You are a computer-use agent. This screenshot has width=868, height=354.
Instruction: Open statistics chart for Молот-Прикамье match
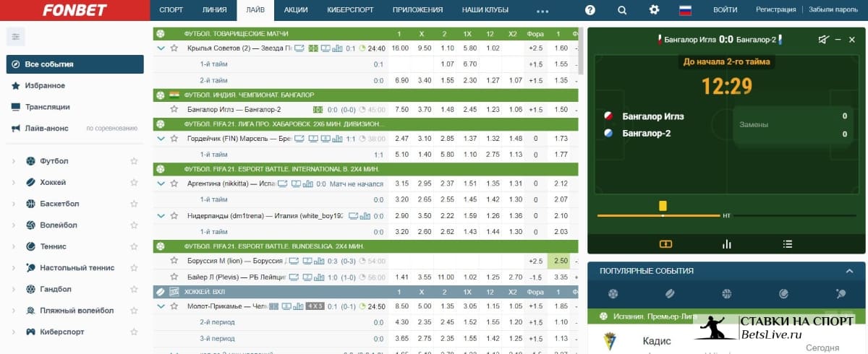click(x=299, y=306)
